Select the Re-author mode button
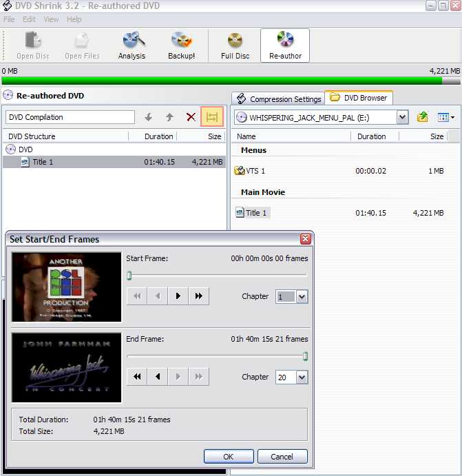Viewport: 462px width, 476px height. coord(285,46)
